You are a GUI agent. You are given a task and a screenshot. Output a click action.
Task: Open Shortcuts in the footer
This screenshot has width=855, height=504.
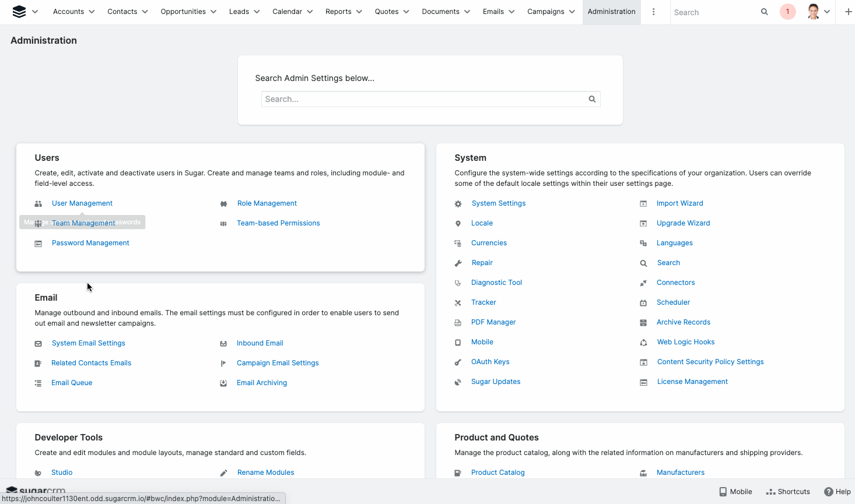[788, 492]
